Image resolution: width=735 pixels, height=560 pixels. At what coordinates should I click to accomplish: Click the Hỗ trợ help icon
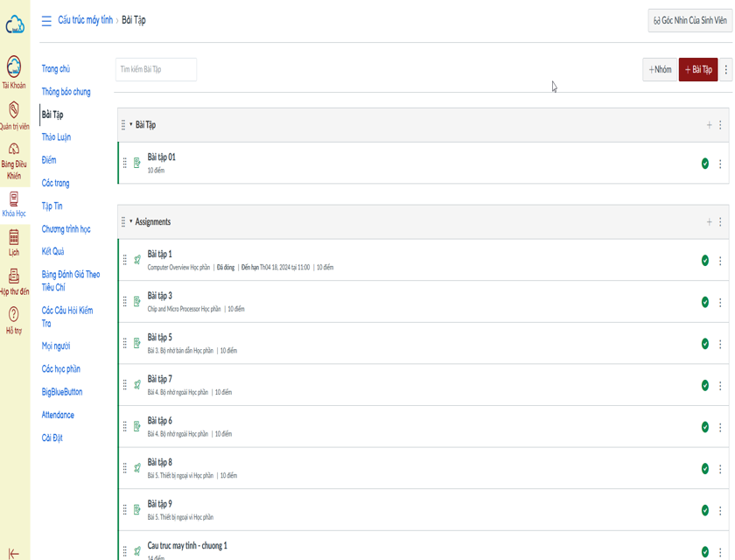click(x=14, y=315)
